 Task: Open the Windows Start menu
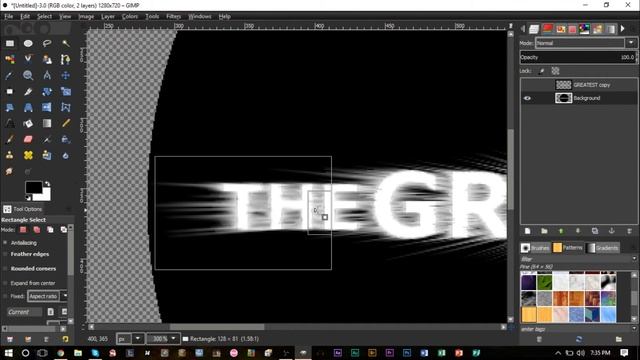click(8, 353)
